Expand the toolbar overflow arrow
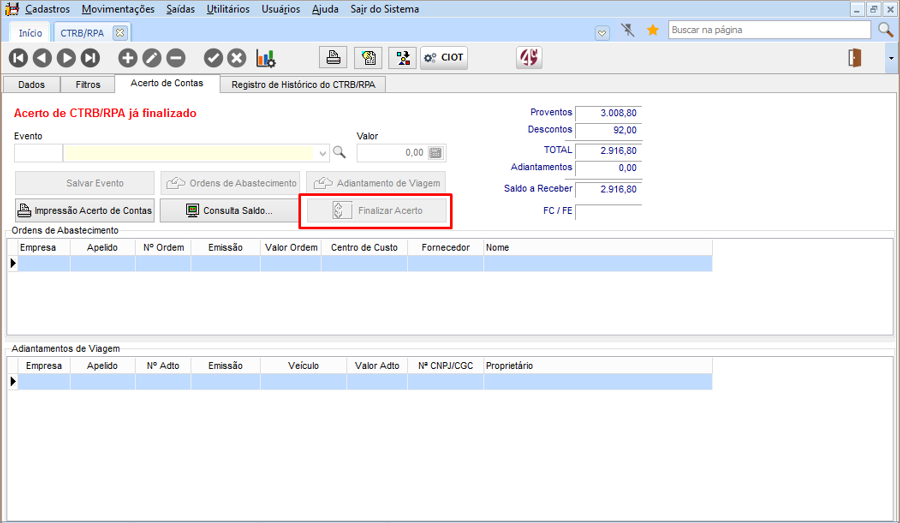The height and width of the screenshot is (523, 900). pos(891,58)
